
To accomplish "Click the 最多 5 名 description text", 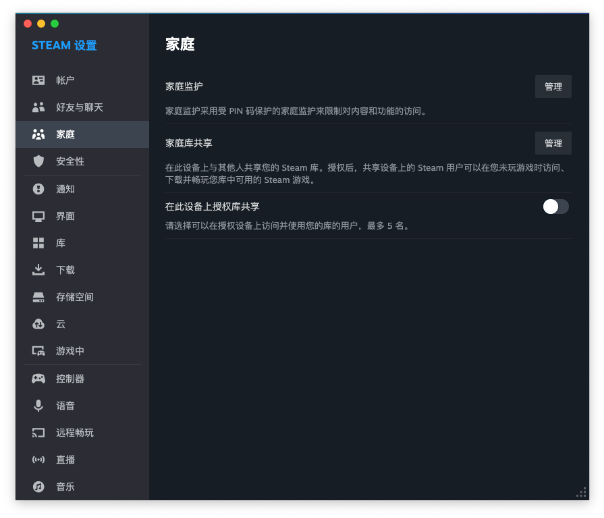I will (x=287, y=226).
